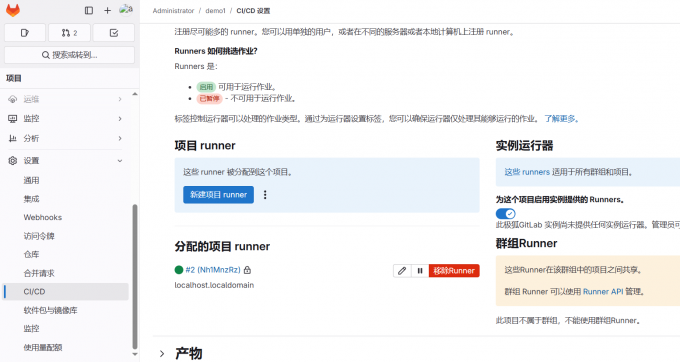The image size is (680, 362).
Task: Open the create new plus menu
Action: click(108, 10)
